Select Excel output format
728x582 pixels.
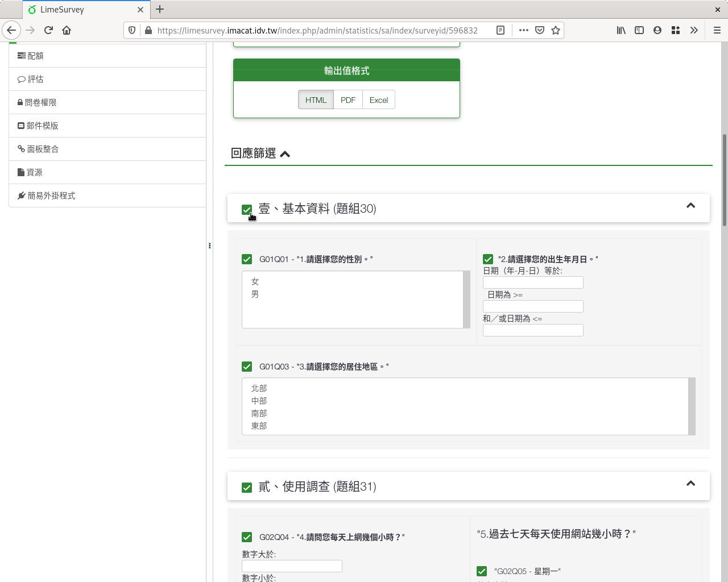click(x=379, y=100)
